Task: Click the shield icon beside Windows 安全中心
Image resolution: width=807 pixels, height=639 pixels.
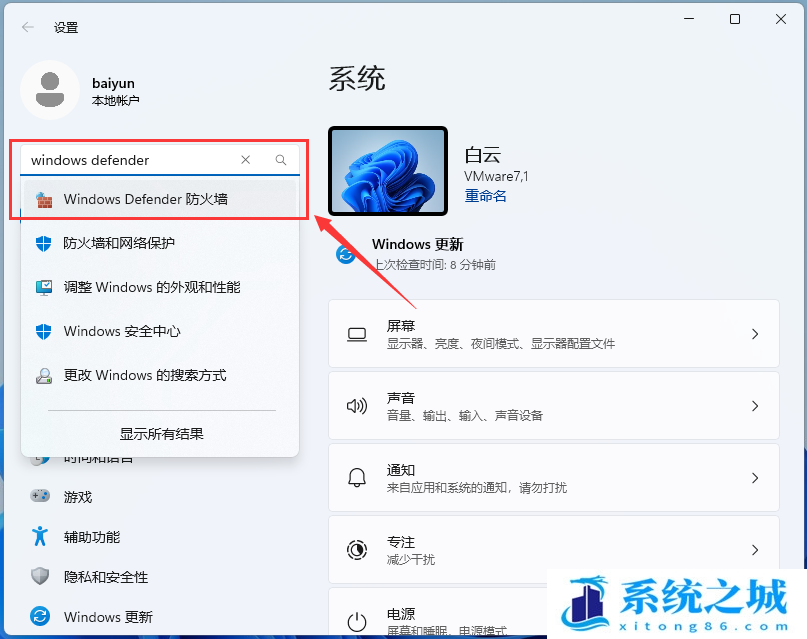Action: 44,331
